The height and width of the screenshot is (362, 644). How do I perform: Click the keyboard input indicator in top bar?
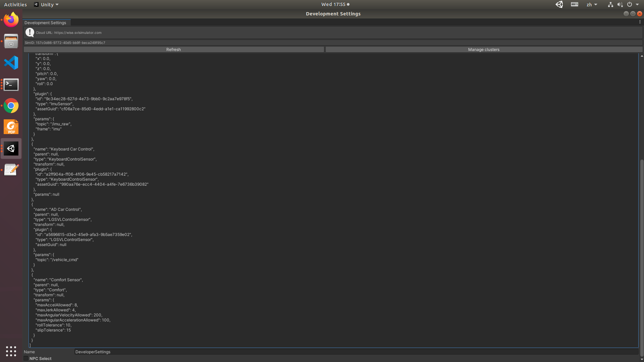point(574,4)
